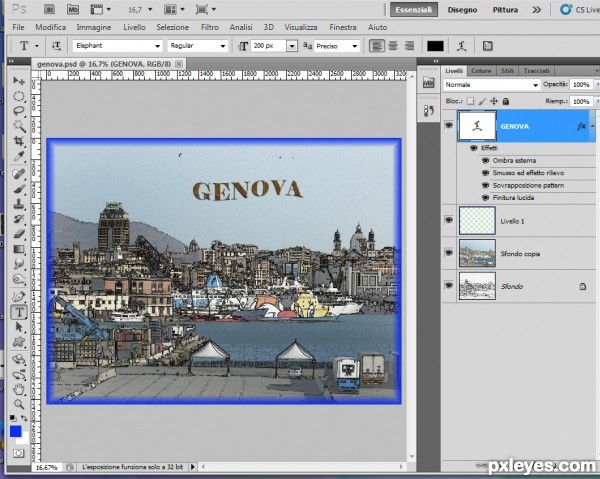
Task: Open the Livello menu
Action: coord(134,27)
